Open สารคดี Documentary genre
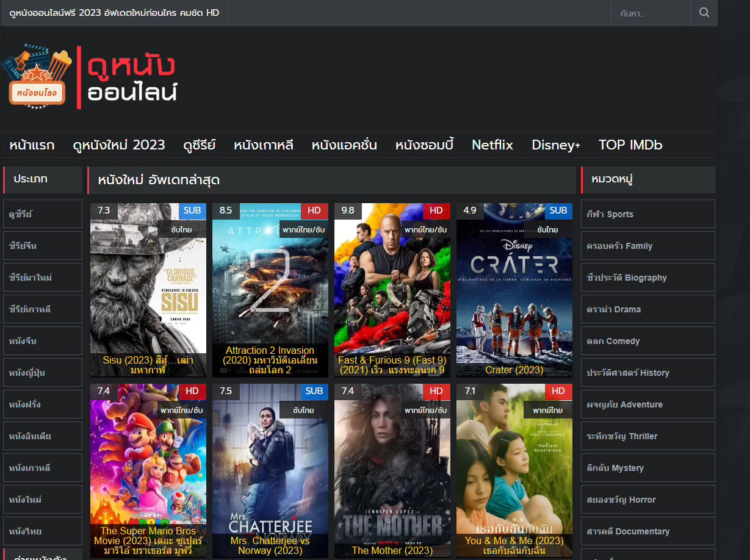750x560 pixels. [648, 531]
